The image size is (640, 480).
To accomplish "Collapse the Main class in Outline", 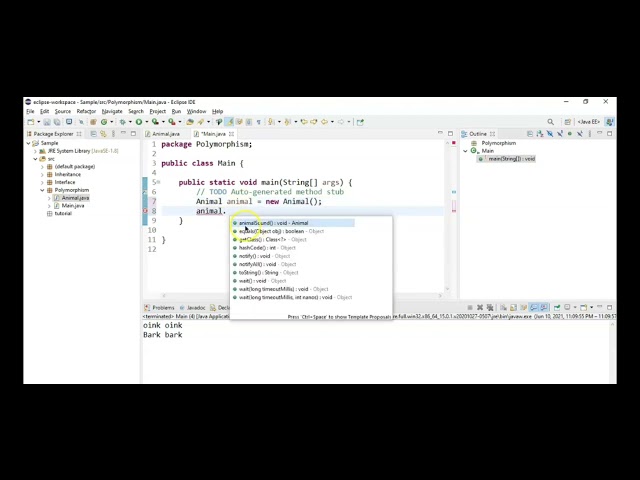I will coord(465,151).
